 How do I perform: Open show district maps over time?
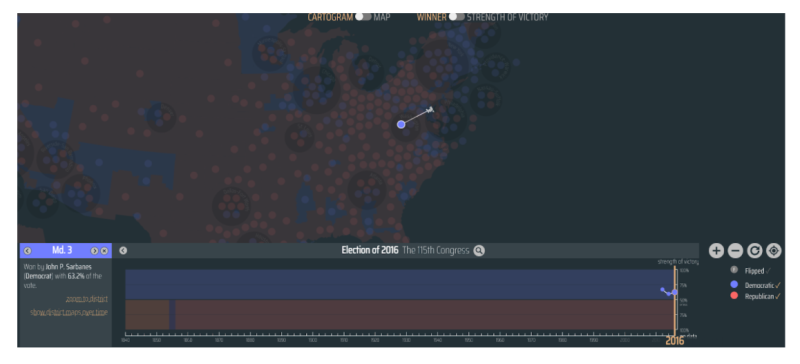(x=69, y=312)
